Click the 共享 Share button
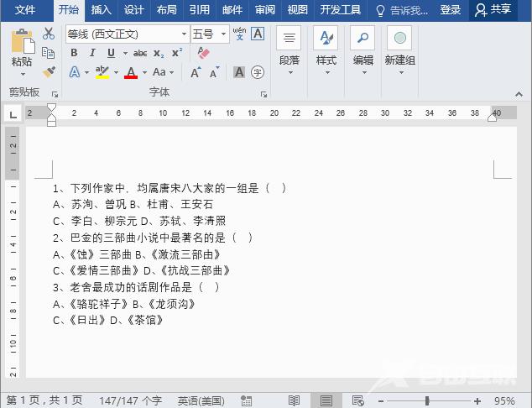 [x=493, y=10]
